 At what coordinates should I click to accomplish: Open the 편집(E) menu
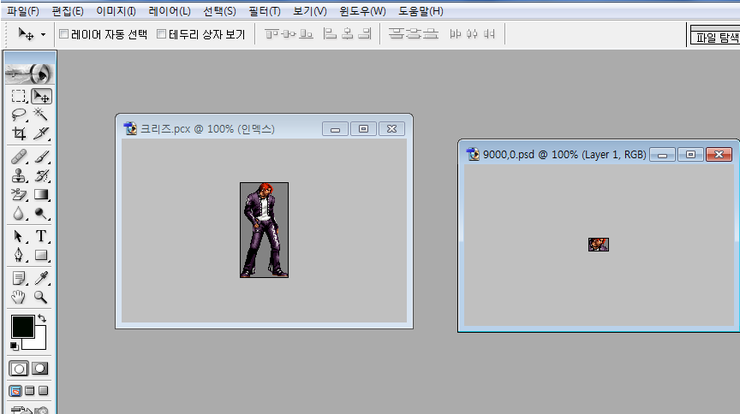tap(67, 11)
